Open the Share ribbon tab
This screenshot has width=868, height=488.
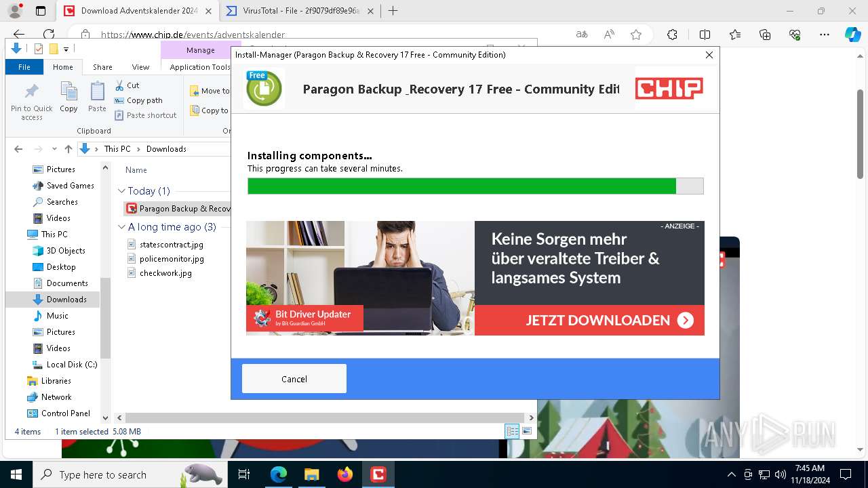click(x=102, y=67)
